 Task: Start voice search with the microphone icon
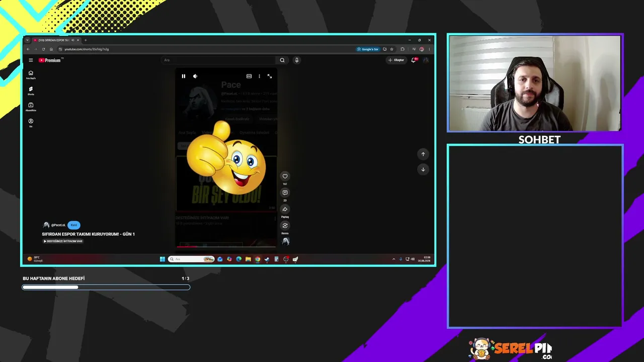(297, 60)
